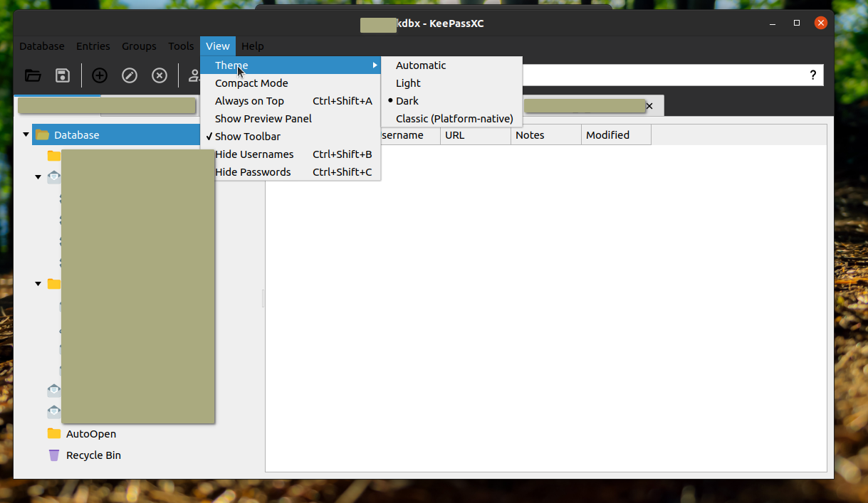
Task: Open the Theme submenu
Action: [231, 65]
